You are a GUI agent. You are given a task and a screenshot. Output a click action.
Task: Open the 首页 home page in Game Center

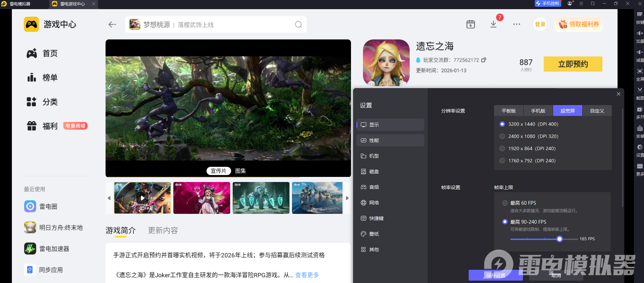tap(42, 53)
